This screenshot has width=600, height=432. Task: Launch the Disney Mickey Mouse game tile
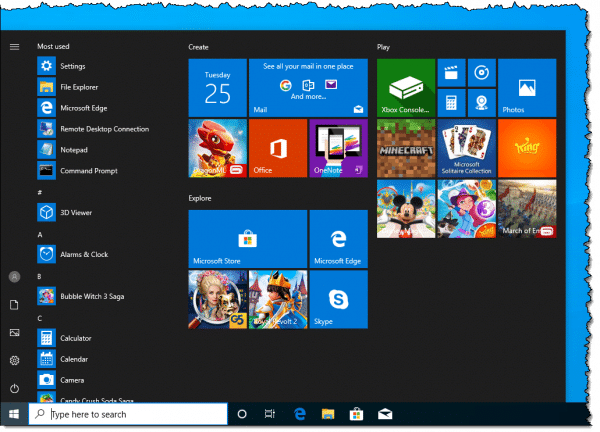point(406,209)
